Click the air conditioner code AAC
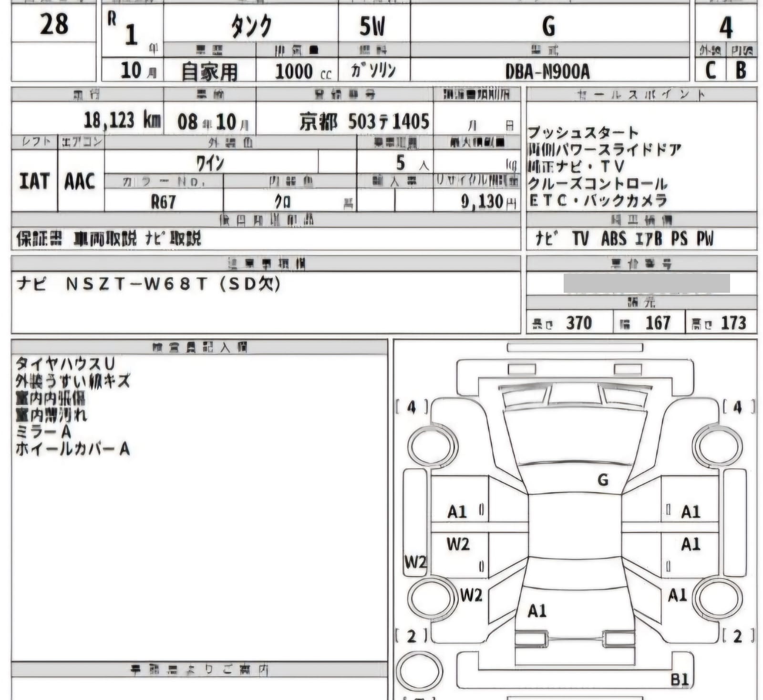 coord(80,181)
